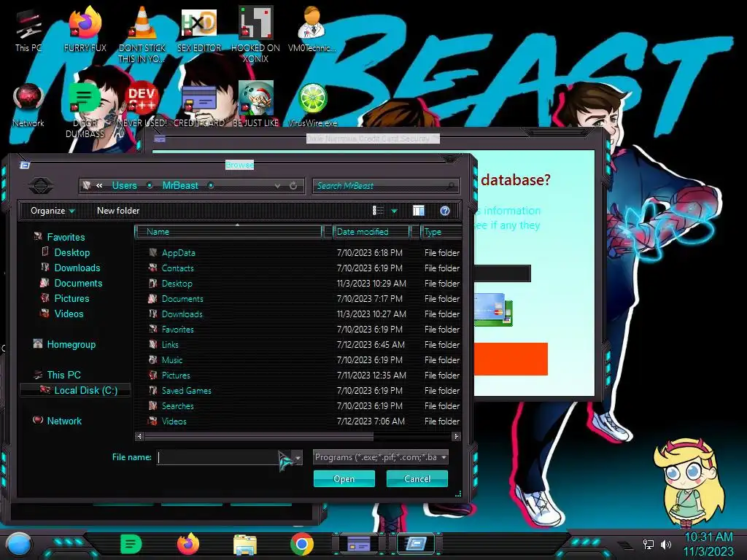Open help in the Browse dialog
The height and width of the screenshot is (560, 747).
pyautogui.click(x=445, y=211)
